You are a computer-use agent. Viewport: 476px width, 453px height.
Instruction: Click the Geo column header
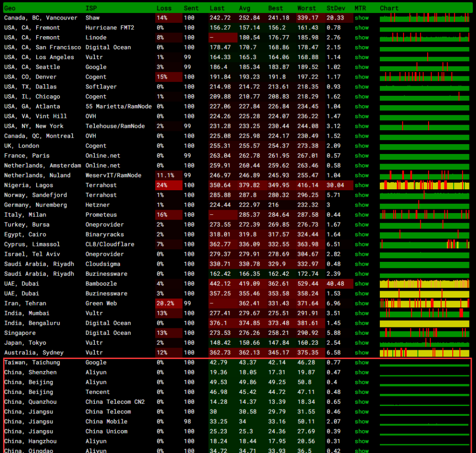tap(10, 8)
